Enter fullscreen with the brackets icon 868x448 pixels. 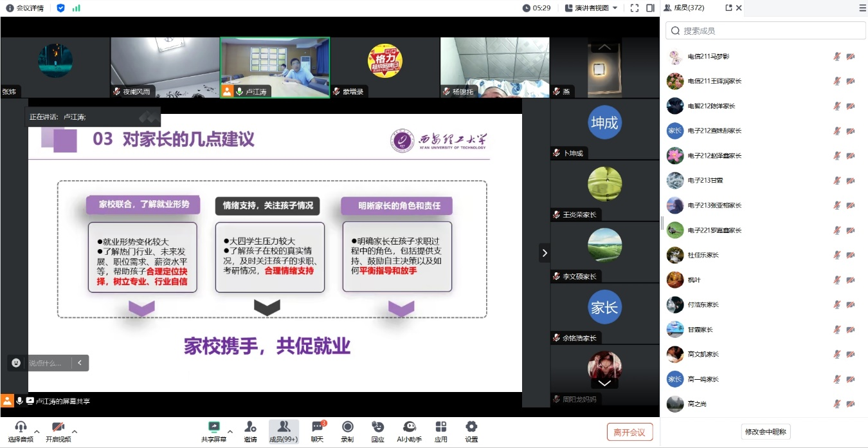[x=635, y=8]
